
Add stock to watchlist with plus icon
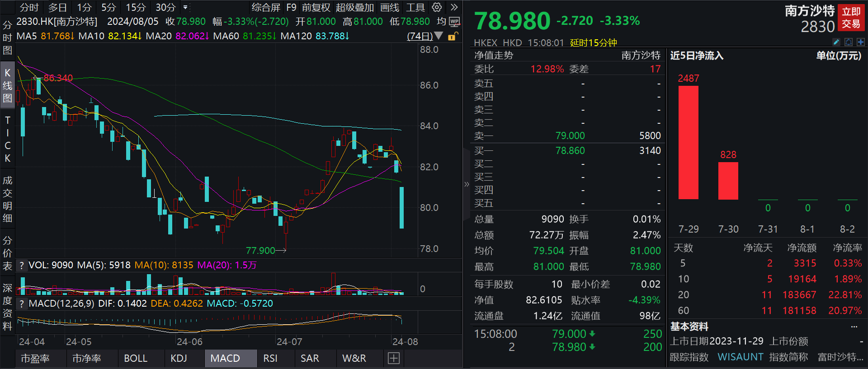(x=860, y=42)
